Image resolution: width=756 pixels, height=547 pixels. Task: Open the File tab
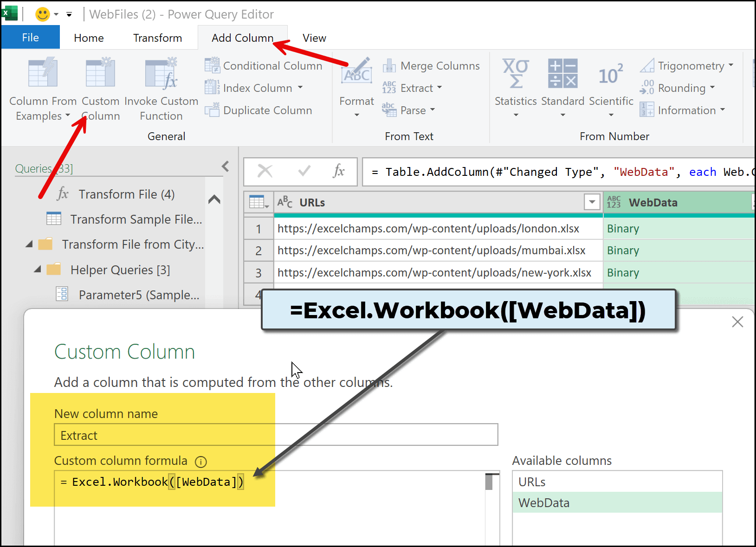(x=31, y=38)
